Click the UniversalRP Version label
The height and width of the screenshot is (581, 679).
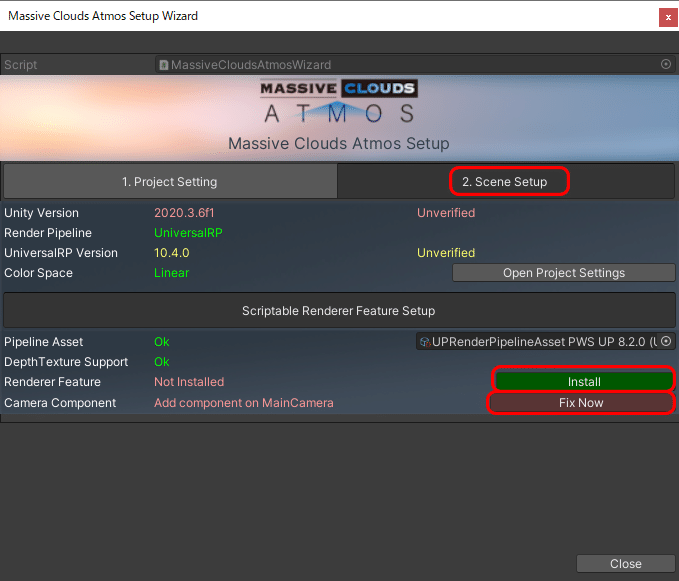point(61,253)
